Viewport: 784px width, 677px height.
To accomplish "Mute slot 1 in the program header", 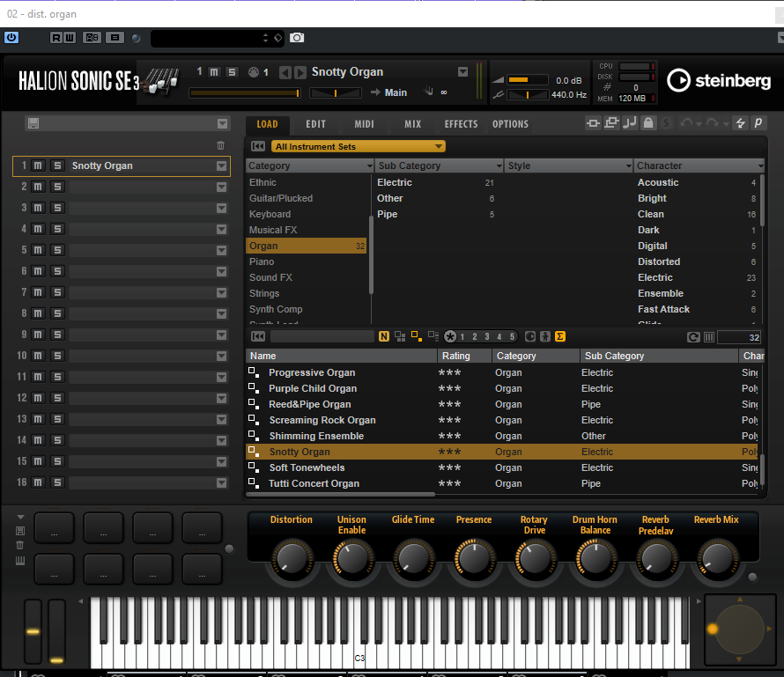I will pyautogui.click(x=214, y=72).
